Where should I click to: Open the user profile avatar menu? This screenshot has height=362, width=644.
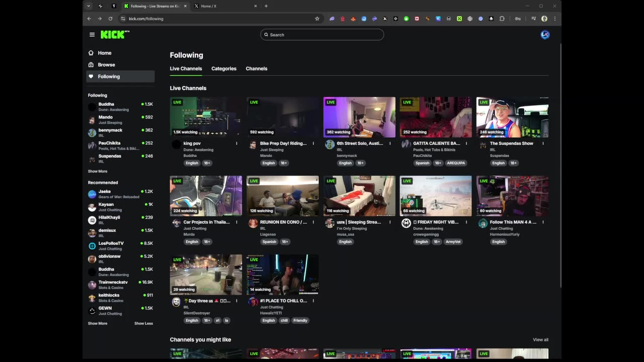(x=545, y=35)
